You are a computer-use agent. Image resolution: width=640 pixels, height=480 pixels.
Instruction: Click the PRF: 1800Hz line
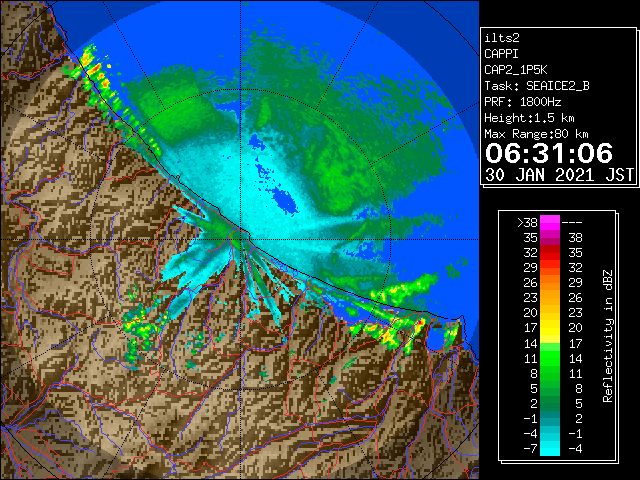(523, 102)
